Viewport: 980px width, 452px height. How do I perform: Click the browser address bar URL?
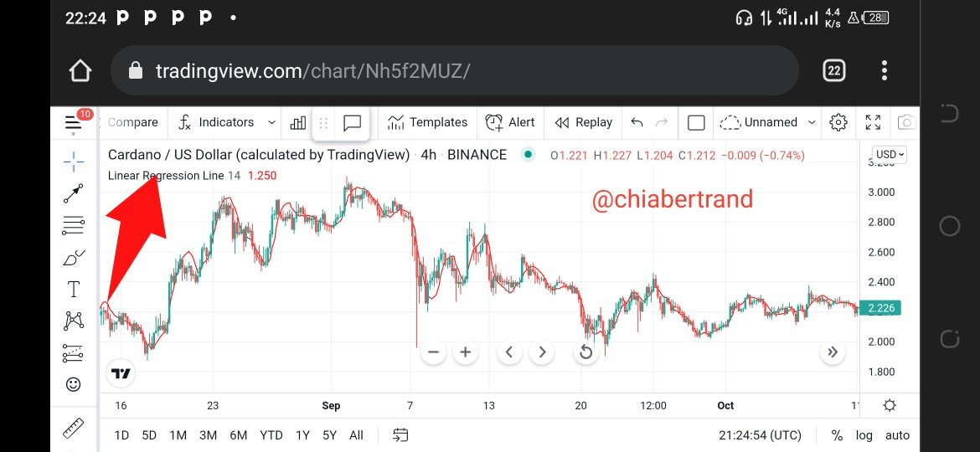click(312, 71)
